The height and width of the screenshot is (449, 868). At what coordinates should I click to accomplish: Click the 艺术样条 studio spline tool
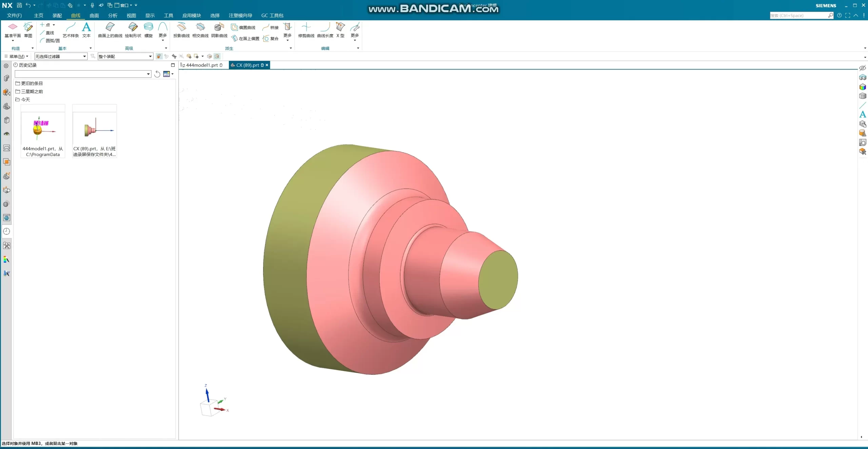point(71,29)
